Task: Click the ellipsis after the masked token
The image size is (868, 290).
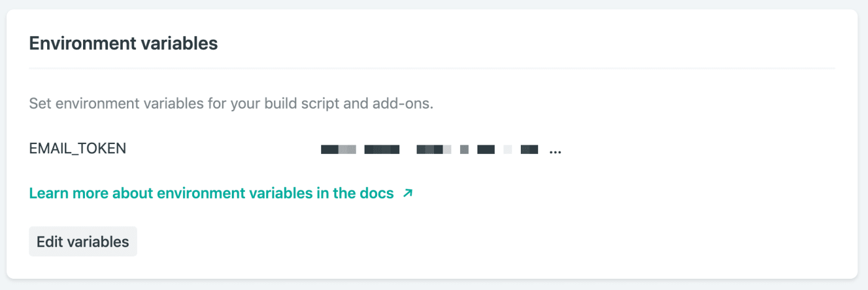Action: coord(555,150)
